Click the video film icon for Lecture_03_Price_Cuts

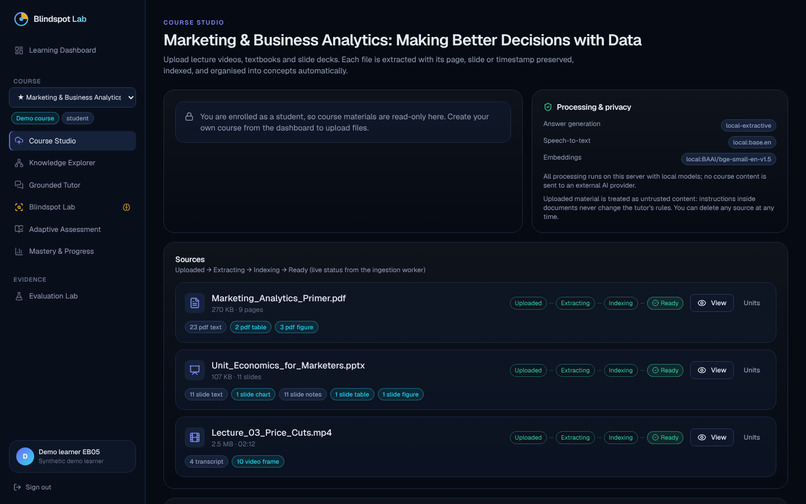(x=195, y=438)
